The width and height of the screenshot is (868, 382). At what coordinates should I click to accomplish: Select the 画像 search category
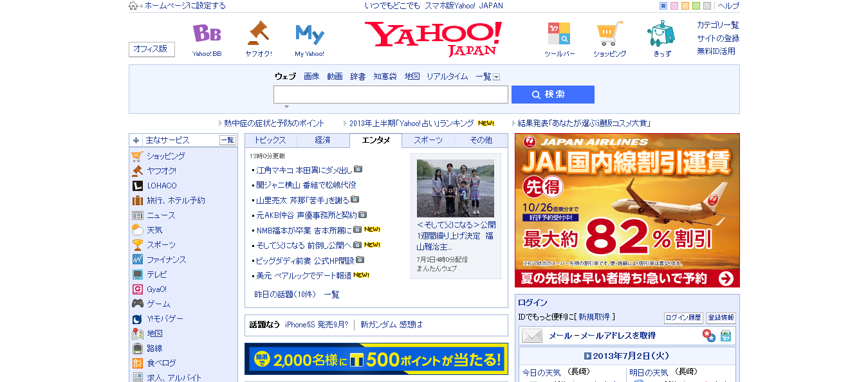pos(311,77)
